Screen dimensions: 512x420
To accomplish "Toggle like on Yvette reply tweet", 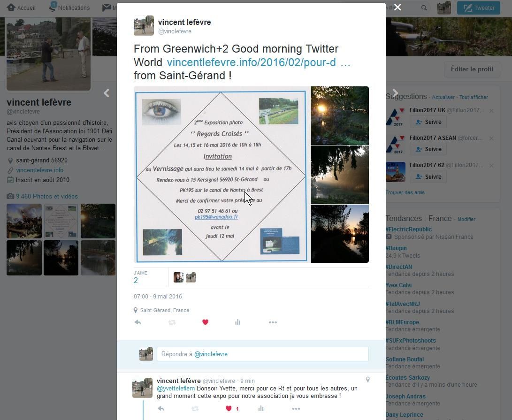I will pos(229,409).
